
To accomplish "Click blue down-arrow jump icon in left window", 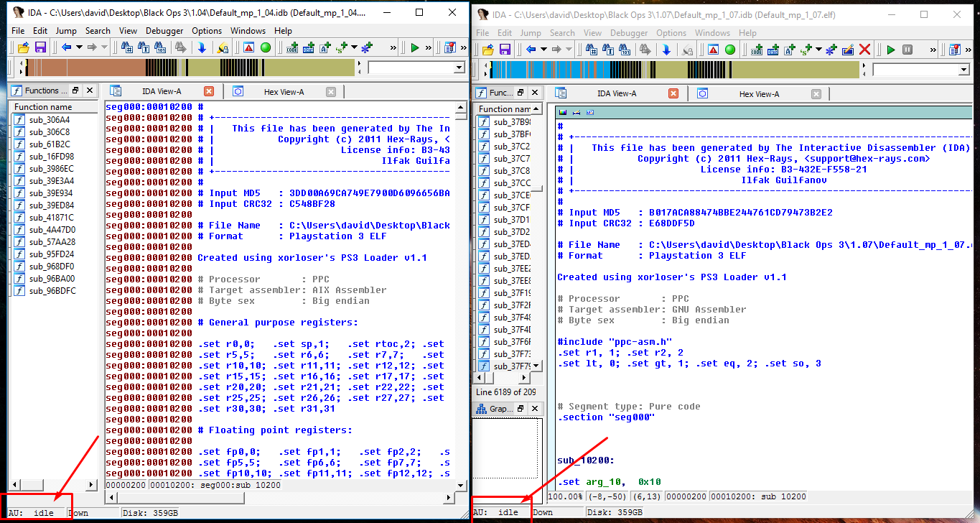I will coord(202,47).
